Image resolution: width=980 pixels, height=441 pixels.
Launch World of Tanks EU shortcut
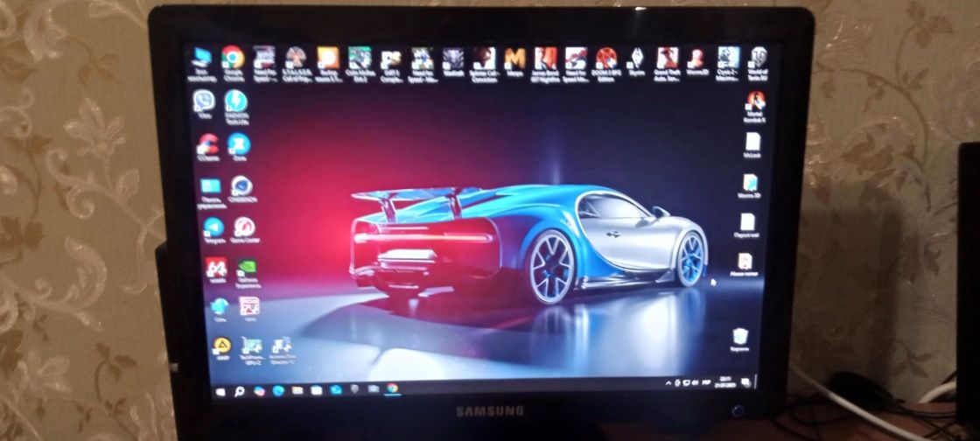(758, 62)
